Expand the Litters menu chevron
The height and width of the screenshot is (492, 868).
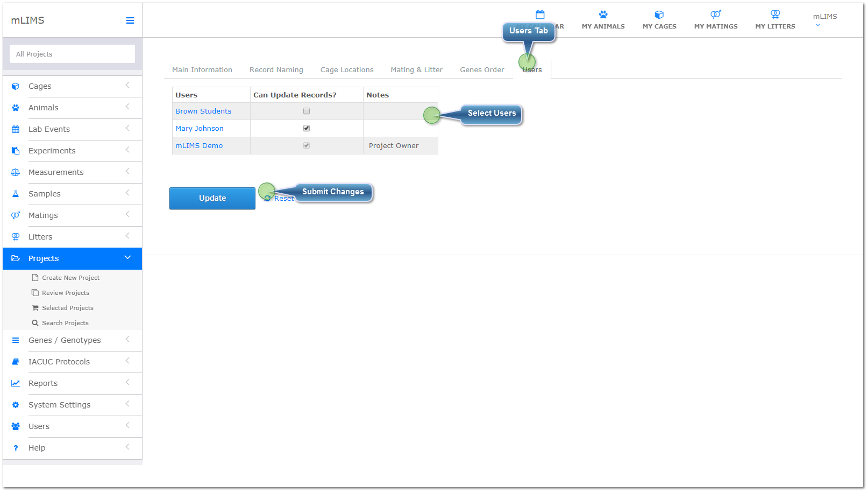127,236
